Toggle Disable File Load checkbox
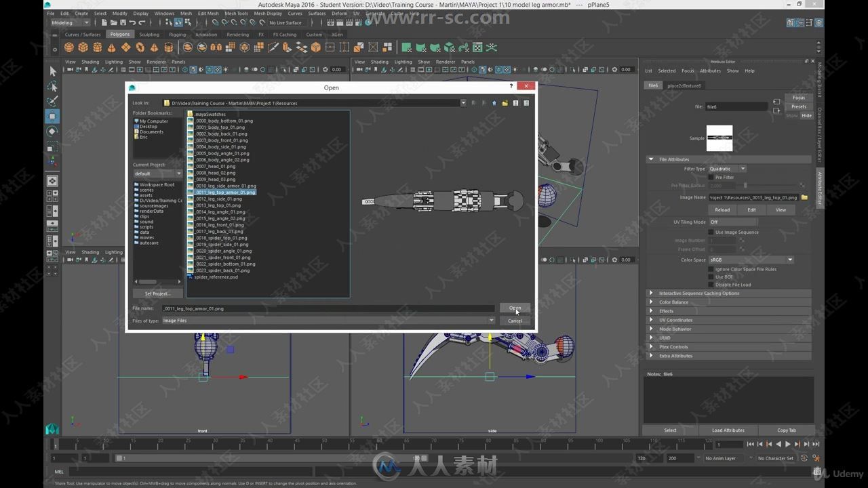 pos(711,285)
